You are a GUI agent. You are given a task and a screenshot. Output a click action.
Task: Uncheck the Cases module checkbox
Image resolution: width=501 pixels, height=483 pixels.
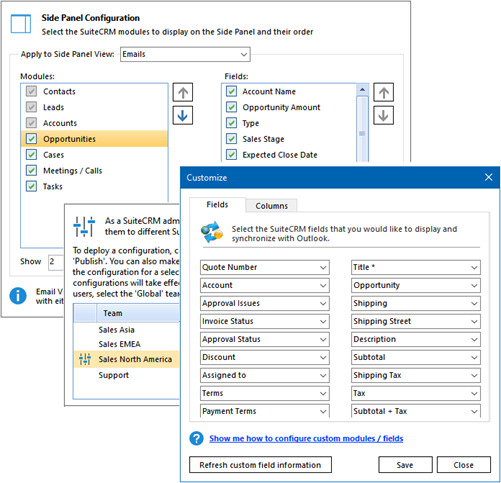(x=31, y=154)
